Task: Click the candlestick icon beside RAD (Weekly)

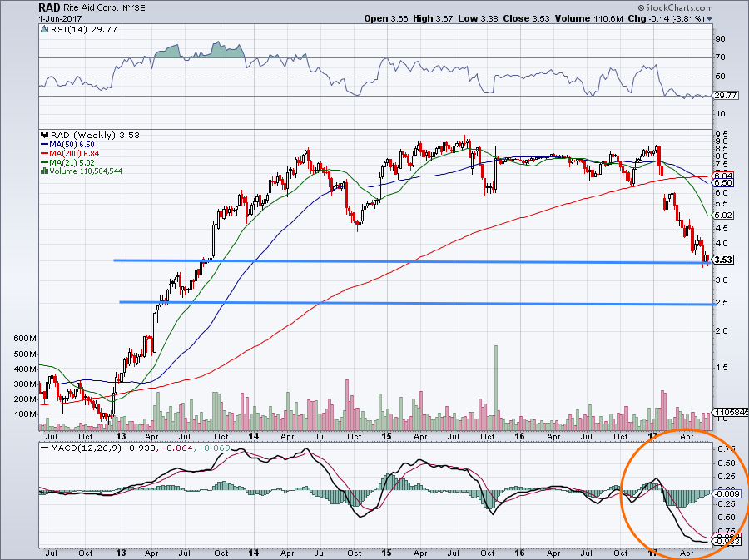Action: [x=45, y=136]
